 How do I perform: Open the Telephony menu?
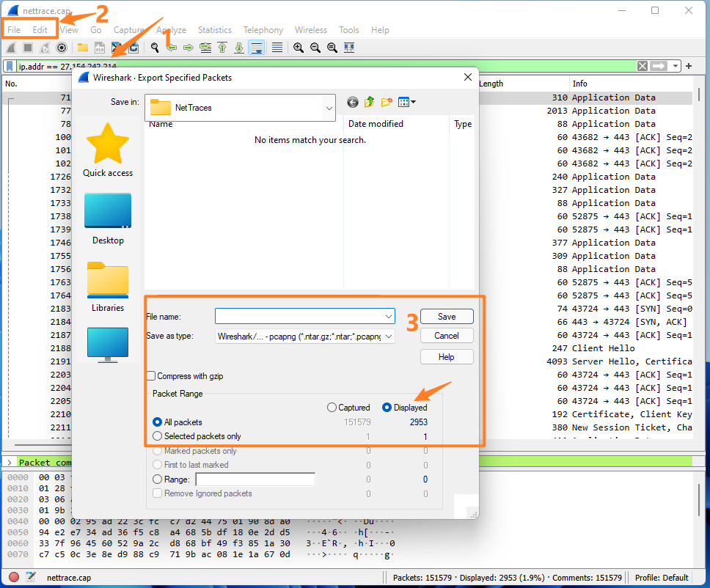263,30
